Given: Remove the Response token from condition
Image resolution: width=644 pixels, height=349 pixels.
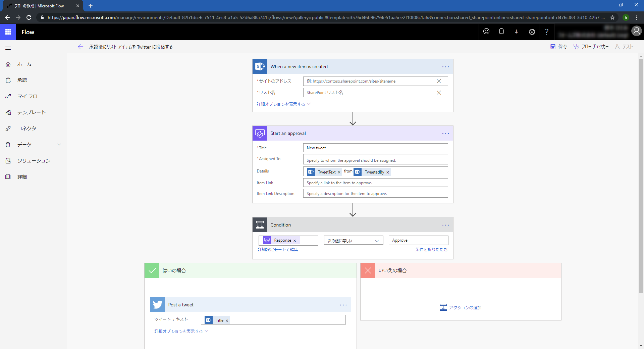Looking at the screenshot, I should tap(294, 241).
